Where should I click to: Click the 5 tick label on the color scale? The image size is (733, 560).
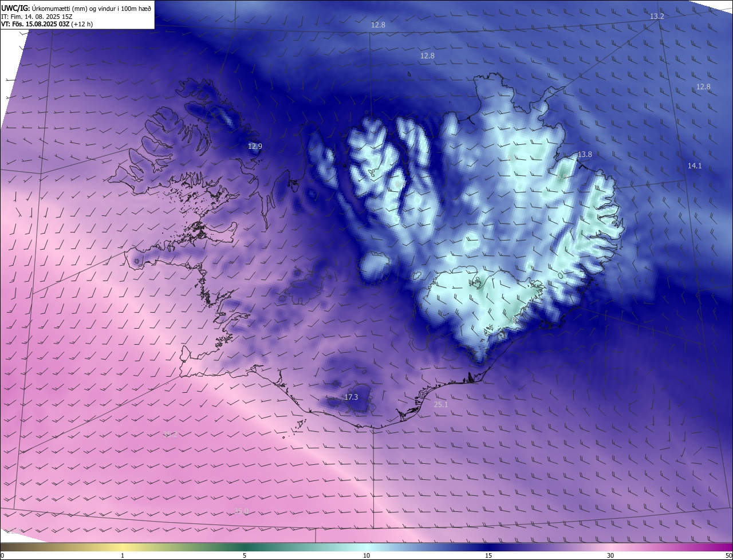[245, 555]
